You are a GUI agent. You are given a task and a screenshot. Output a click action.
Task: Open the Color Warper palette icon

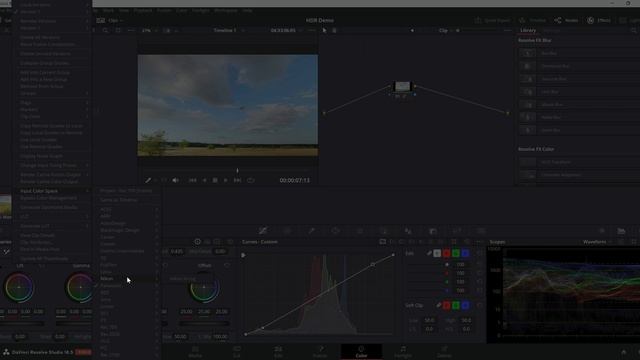pyautogui.click(x=287, y=231)
